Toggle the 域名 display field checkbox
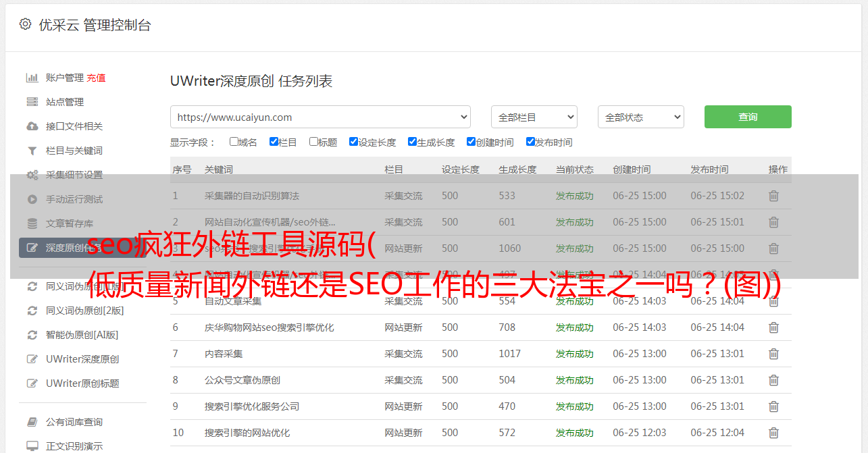Image resolution: width=868 pixels, height=453 pixels. click(x=234, y=142)
